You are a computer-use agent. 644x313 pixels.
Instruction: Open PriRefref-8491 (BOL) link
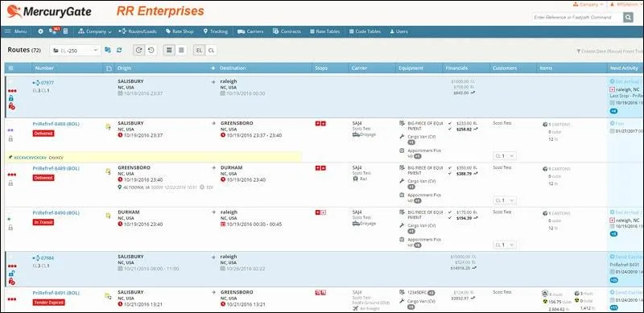point(56,293)
